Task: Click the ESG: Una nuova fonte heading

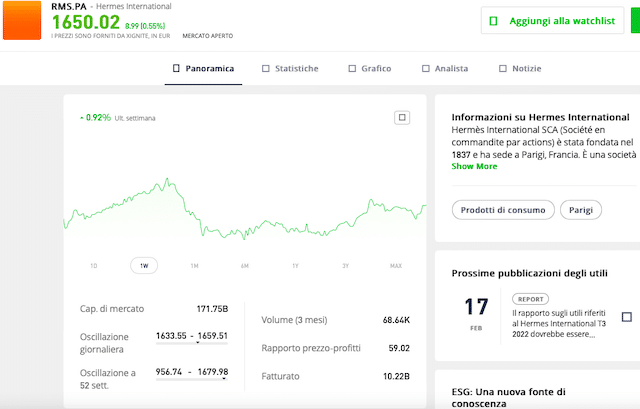Action: click(x=509, y=398)
